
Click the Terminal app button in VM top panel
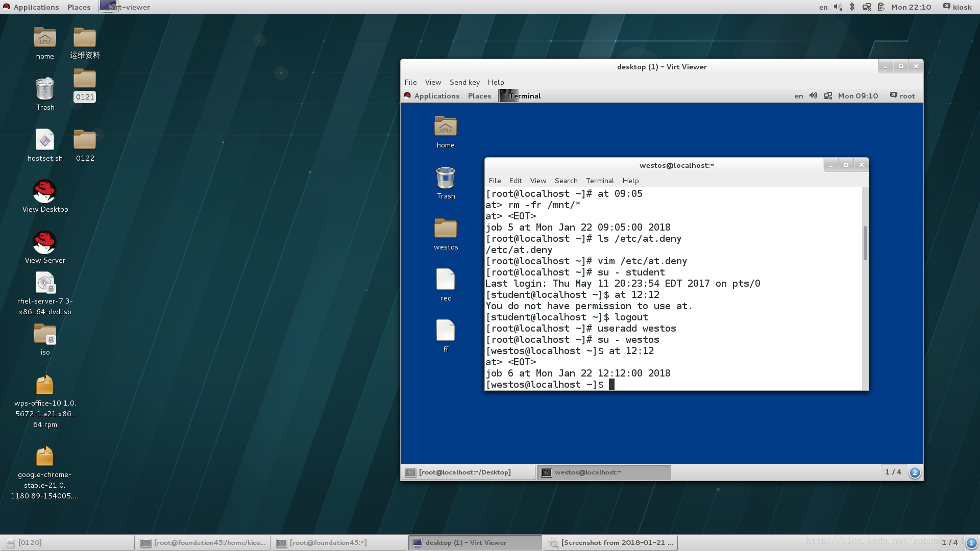521,96
